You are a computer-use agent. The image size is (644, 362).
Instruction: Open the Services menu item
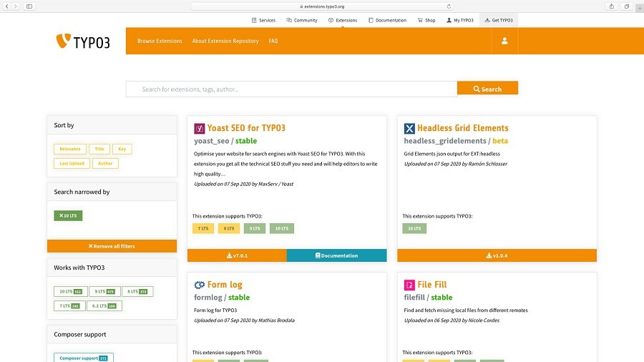[x=263, y=20]
